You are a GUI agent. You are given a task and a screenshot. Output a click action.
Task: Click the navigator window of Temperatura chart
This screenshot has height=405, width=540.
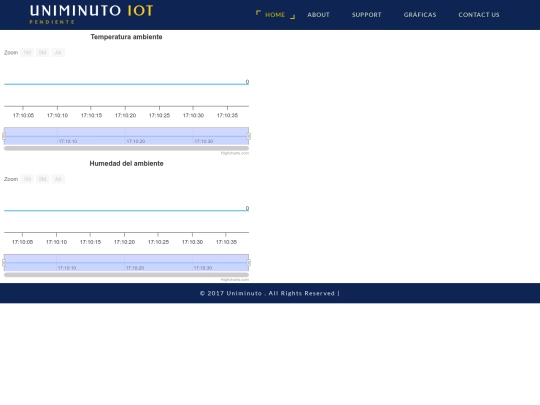click(x=126, y=136)
